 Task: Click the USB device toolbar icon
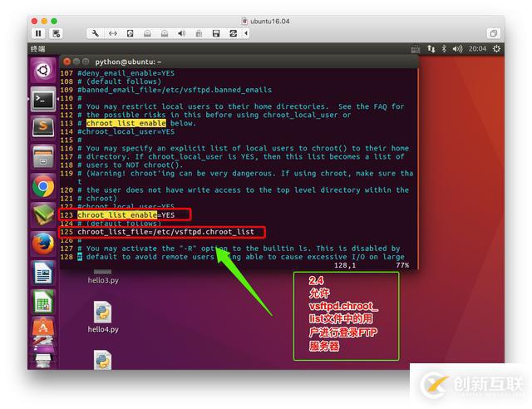tap(199, 33)
